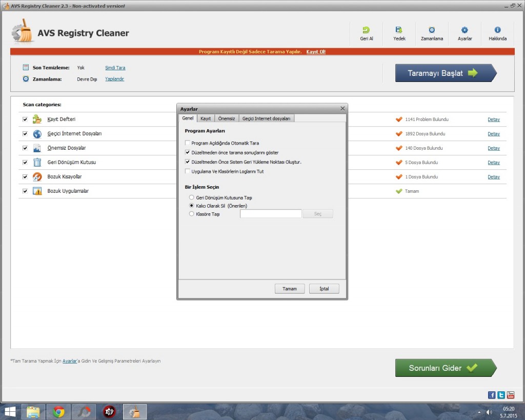Click the Geri Al undo icon
525x420 pixels.
366,30
